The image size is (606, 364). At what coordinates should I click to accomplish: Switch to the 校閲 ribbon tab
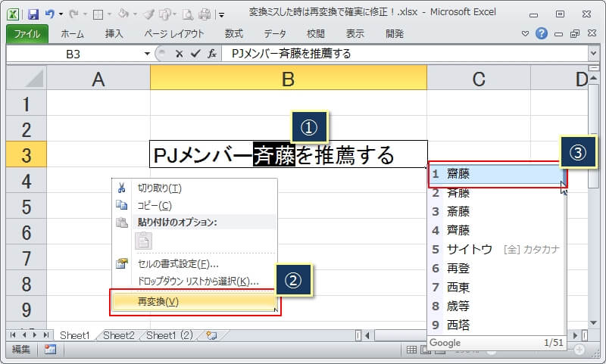pyautogui.click(x=316, y=34)
